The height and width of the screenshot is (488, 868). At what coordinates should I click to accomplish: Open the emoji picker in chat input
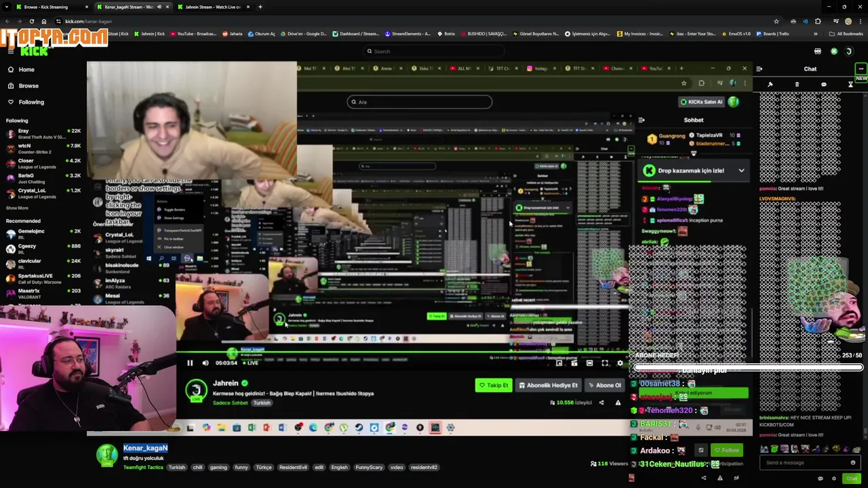853,463
